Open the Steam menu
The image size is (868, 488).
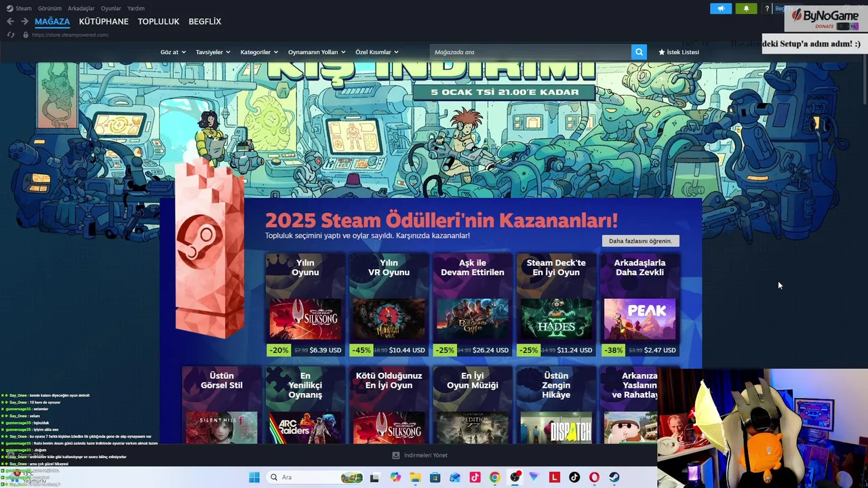(x=24, y=8)
